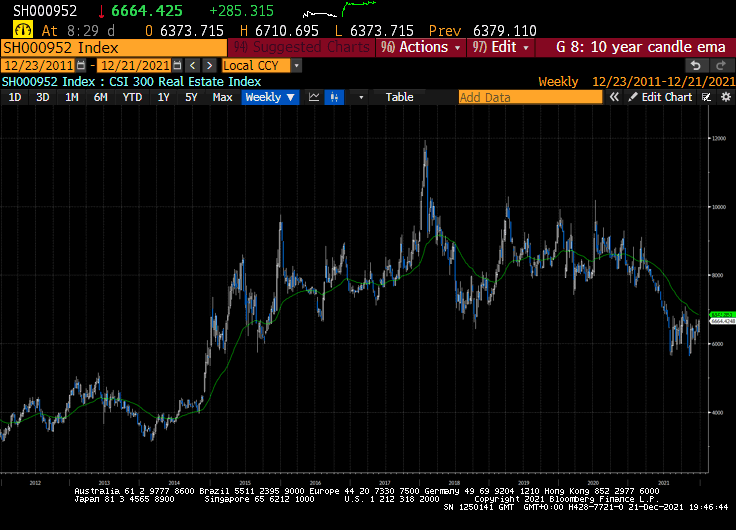Open Suggested Charts
The image size is (736, 530).
click(301, 47)
